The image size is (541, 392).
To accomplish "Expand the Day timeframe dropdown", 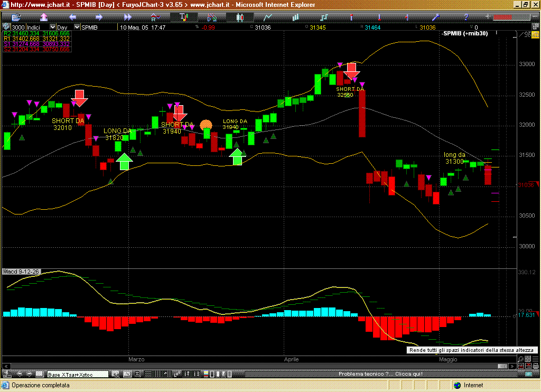I will (x=77, y=27).
